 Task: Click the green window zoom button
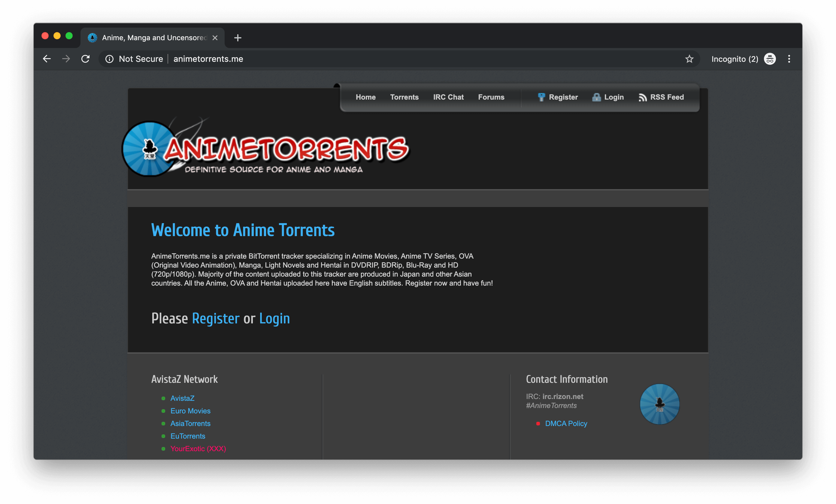click(69, 36)
